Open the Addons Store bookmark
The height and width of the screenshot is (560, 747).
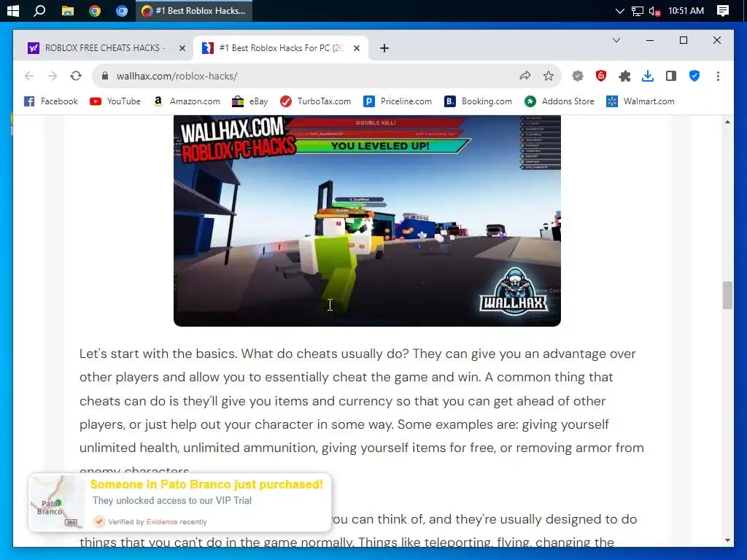(x=560, y=101)
